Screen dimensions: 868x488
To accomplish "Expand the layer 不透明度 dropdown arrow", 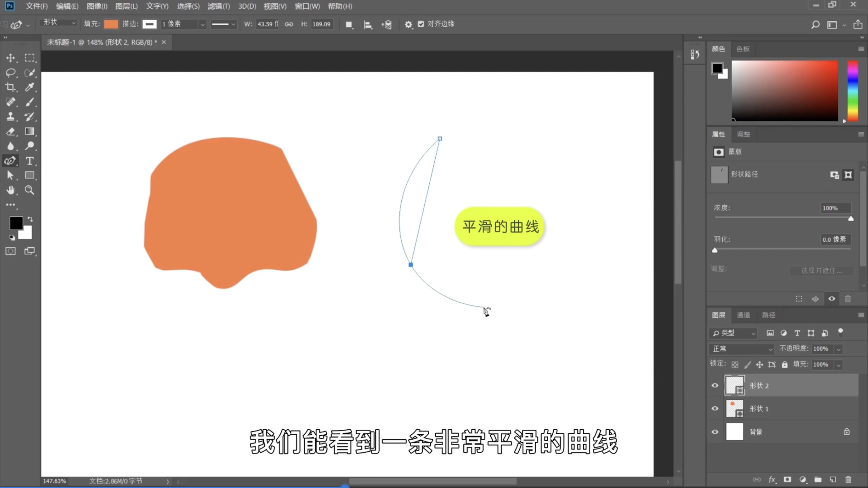I will [x=839, y=349].
